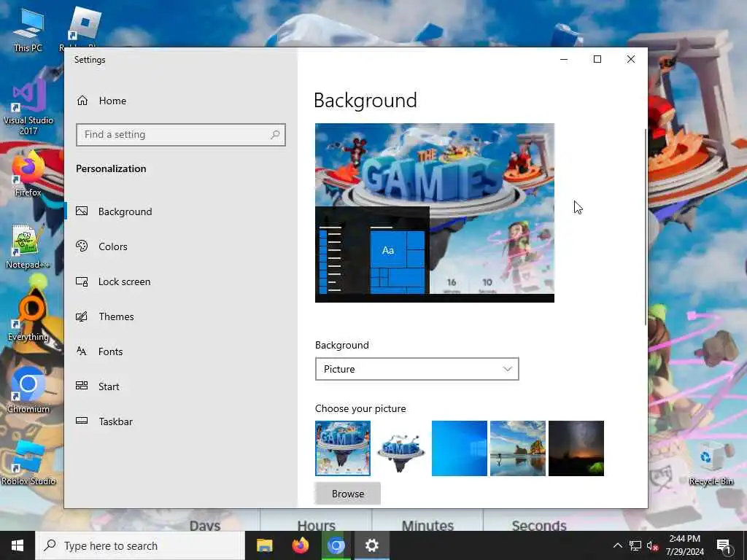Select the first Games wallpaper thumbnail

[x=343, y=448]
